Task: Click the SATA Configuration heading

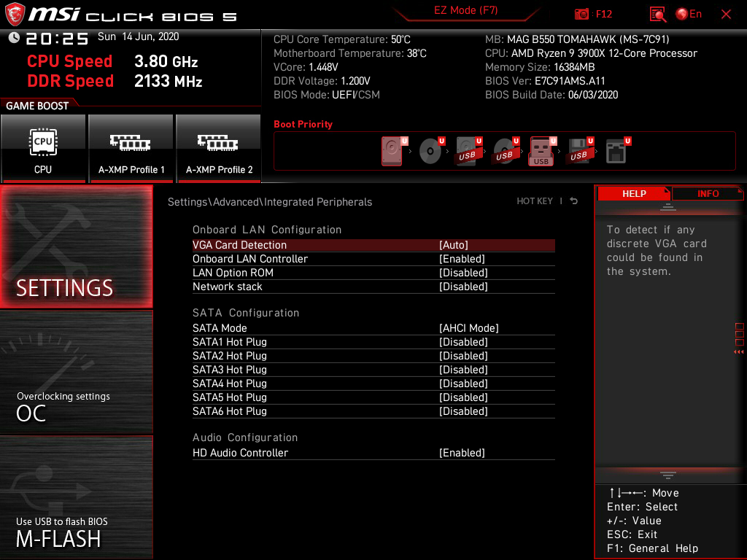Action: coord(246,313)
